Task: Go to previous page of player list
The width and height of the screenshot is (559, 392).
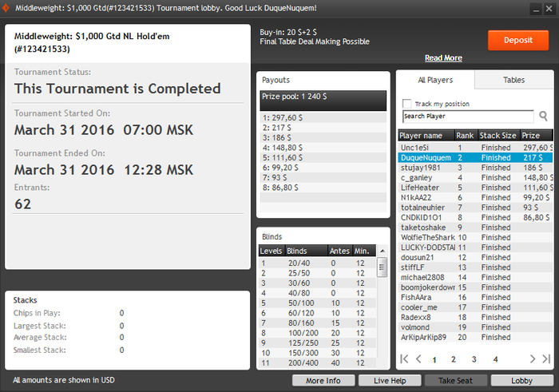Action: tap(419, 358)
